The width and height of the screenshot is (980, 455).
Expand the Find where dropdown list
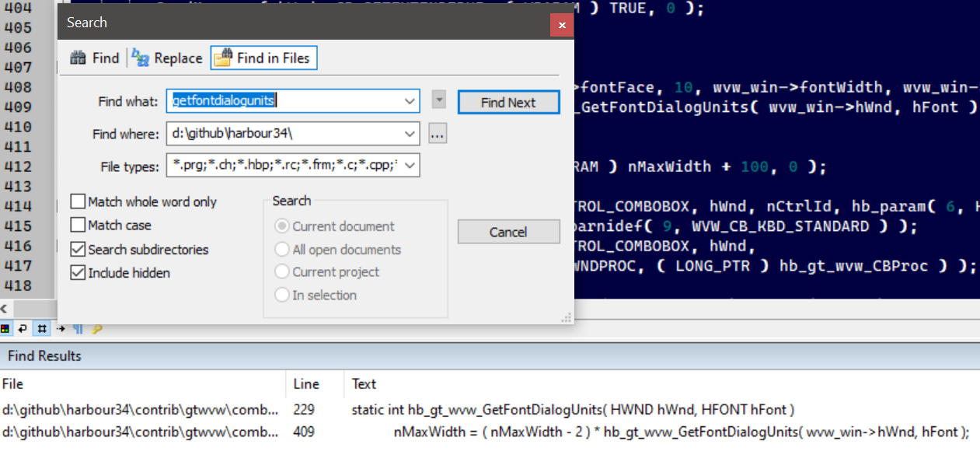[410, 134]
